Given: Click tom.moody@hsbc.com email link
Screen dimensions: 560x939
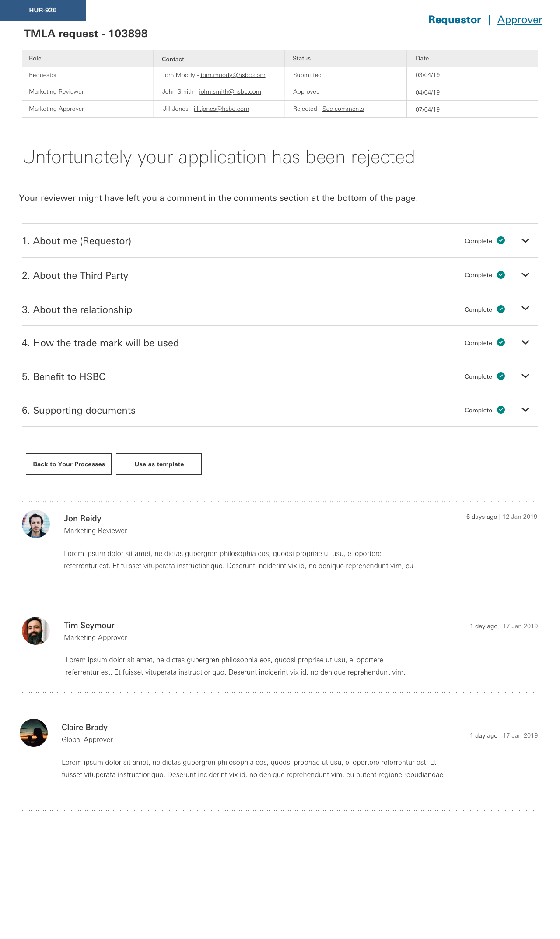Looking at the screenshot, I should (233, 75).
